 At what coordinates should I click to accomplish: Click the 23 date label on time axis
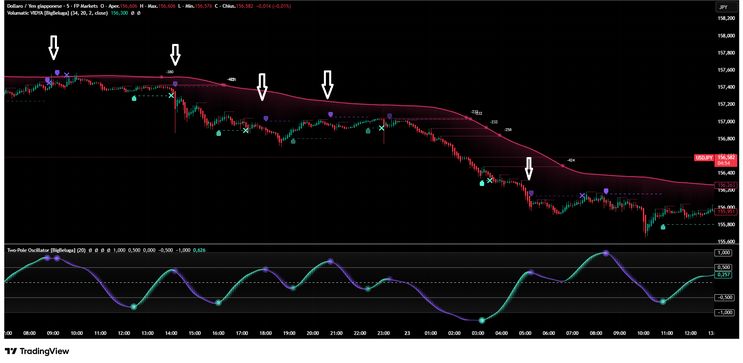(407, 333)
